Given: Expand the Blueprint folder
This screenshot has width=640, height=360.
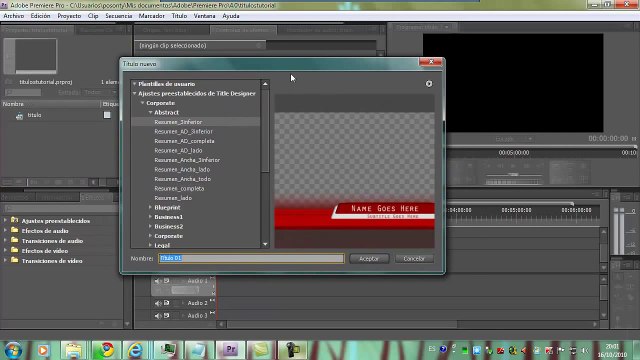Looking at the screenshot, I should click(150, 207).
